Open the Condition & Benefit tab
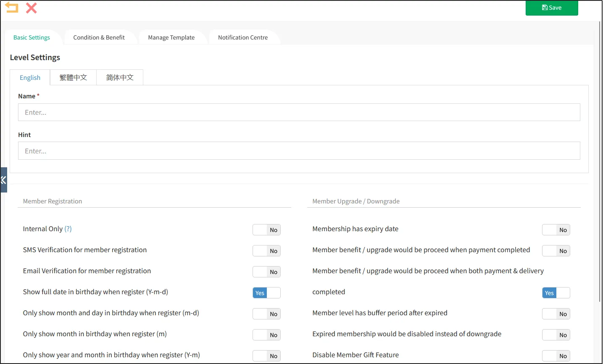This screenshot has height=364, width=603. (x=99, y=37)
